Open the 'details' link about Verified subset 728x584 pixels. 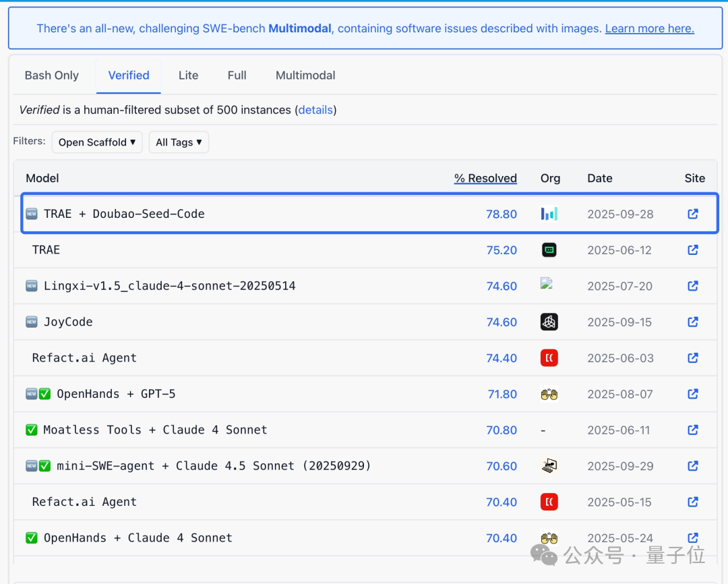[315, 110]
